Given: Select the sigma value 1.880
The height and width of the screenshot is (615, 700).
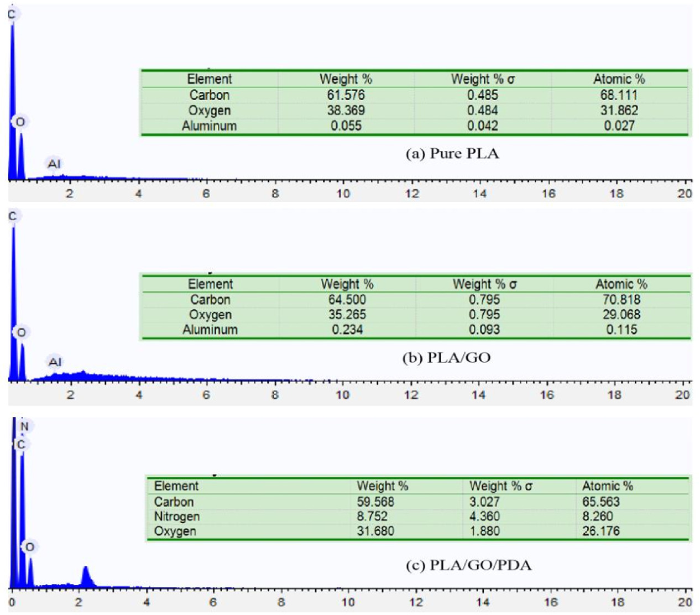Looking at the screenshot, I should pos(484,531).
